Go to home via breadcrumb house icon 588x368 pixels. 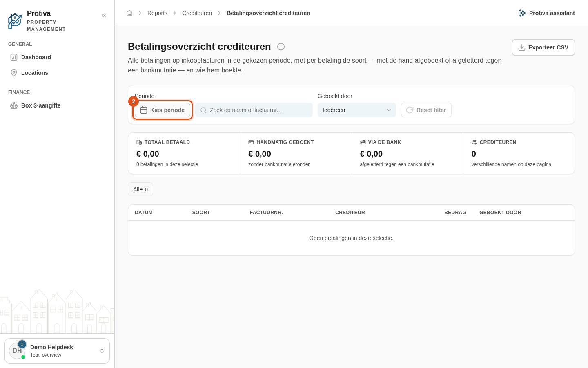129,13
